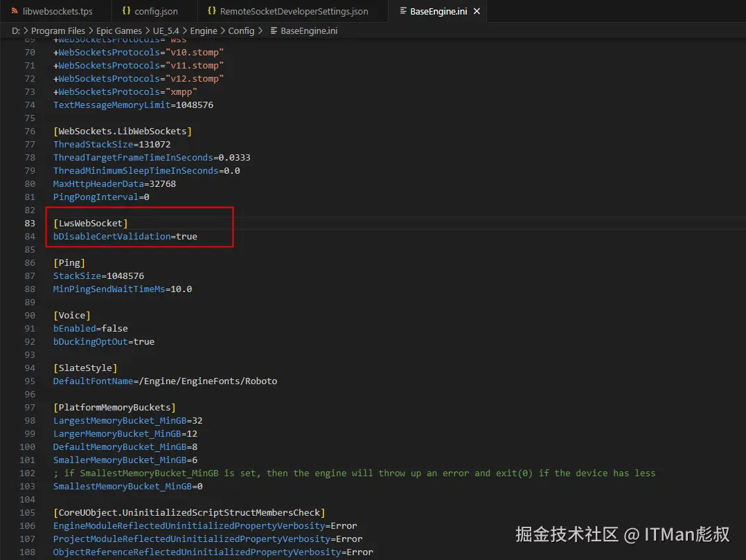Viewport: 746px width, 560px height.
Task: Open the D: breadcrumb segment
Action: point(16,30)
